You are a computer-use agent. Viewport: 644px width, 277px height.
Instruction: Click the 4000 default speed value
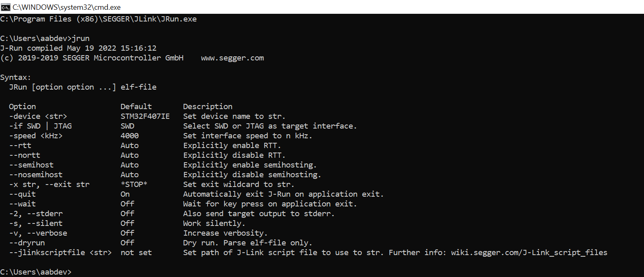[x=130, y=136]
